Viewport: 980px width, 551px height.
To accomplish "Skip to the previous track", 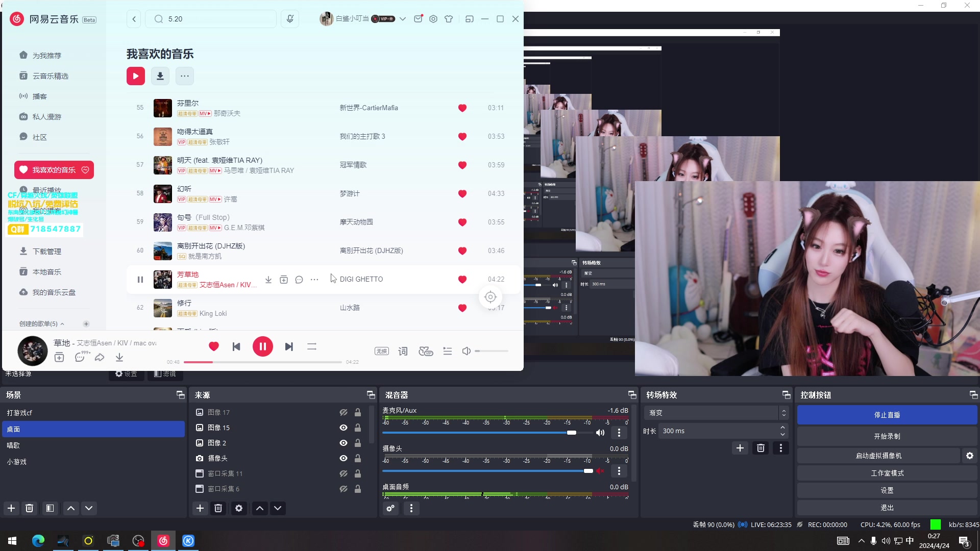I will [236, 347].
